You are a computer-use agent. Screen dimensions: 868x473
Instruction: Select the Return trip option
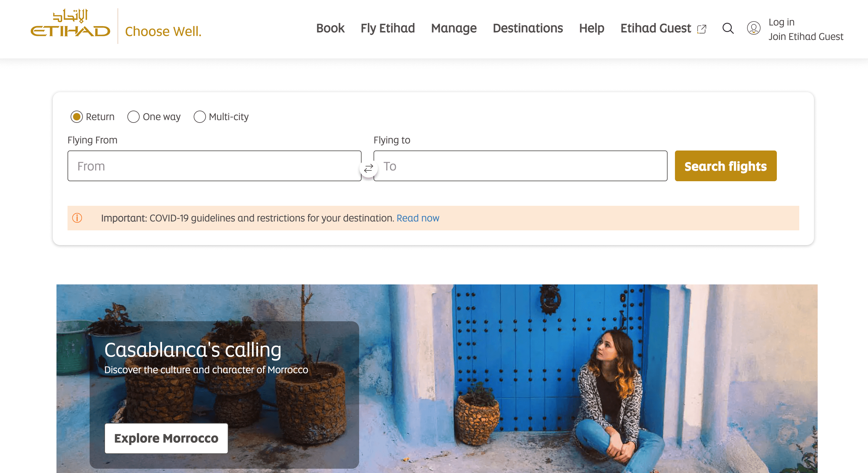pyautogui.click(x=77, y=117)
